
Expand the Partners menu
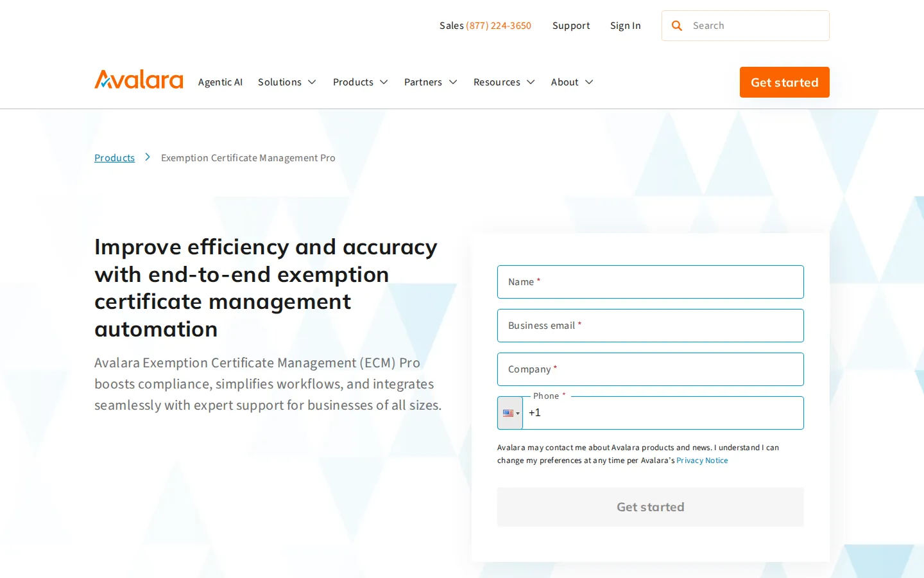coord(431,82)
